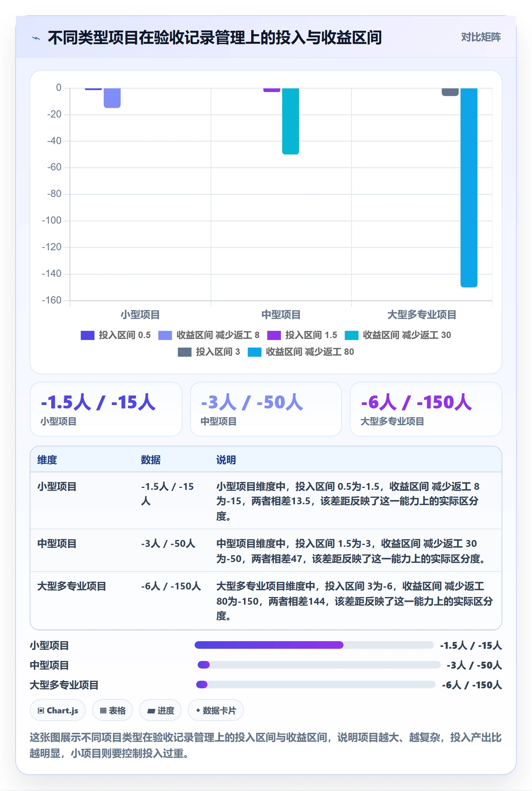The height and width of the screenshot is (791, 532).
Task: Click the 表格 tag chip
Action: [x=112, y=710]
